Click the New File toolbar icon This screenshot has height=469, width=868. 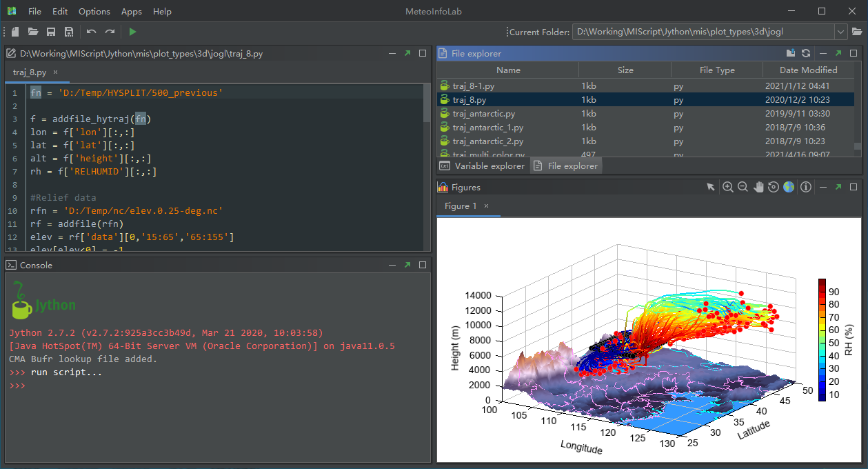click(x=15, y=32)
